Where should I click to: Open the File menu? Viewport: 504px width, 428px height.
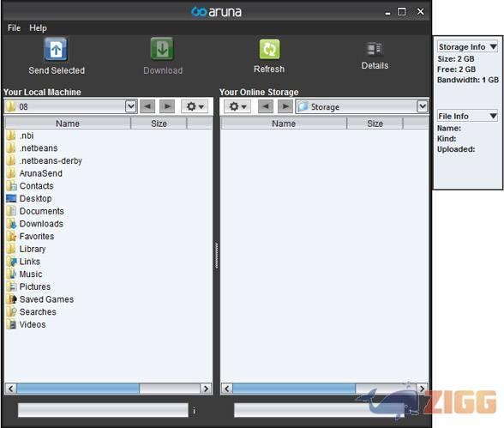click(14, 28)
